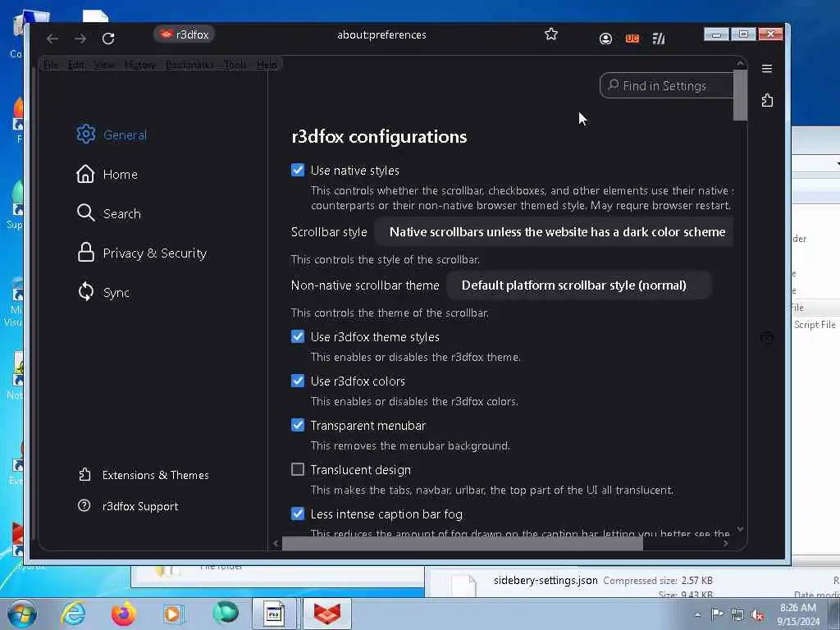Image resolution: width=840 pixels, height=630 pixels.
Task: Click the Search magnifier icon in sidebar
Action: tap(85, 212)
